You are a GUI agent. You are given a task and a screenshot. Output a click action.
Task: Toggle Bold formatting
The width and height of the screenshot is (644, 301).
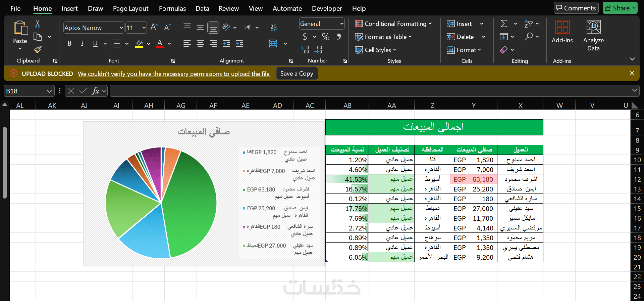(x=69, y=43)
